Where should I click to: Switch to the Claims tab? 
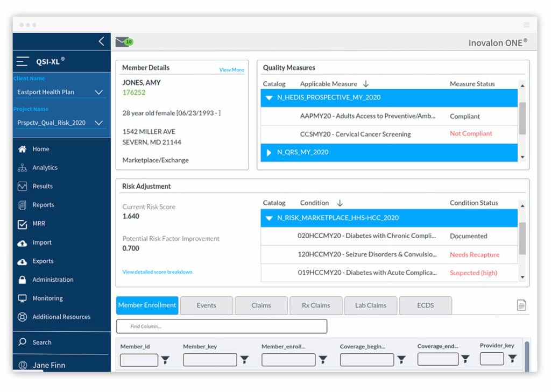coord(261,305)
